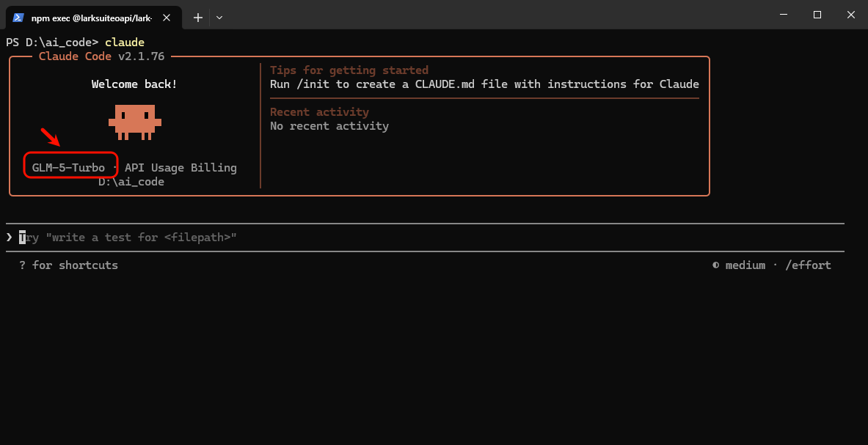Screen dimensions: 868x445
Task: Close the terminal window
Action: [x=851, y=15]
